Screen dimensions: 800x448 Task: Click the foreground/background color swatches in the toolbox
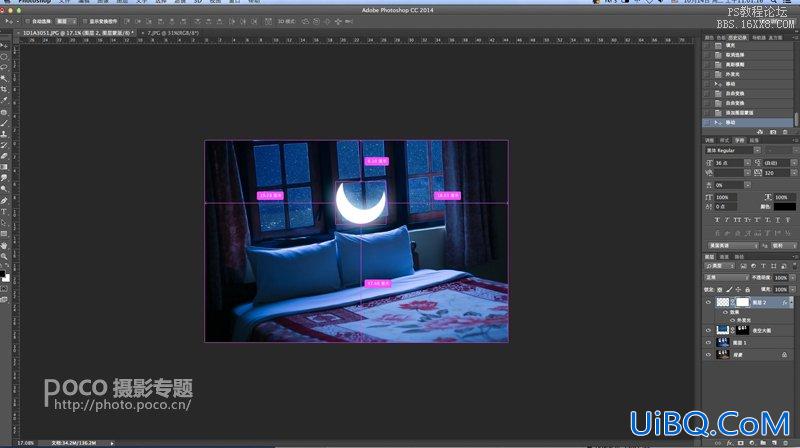pyautogui.click(x=5, y=276)
